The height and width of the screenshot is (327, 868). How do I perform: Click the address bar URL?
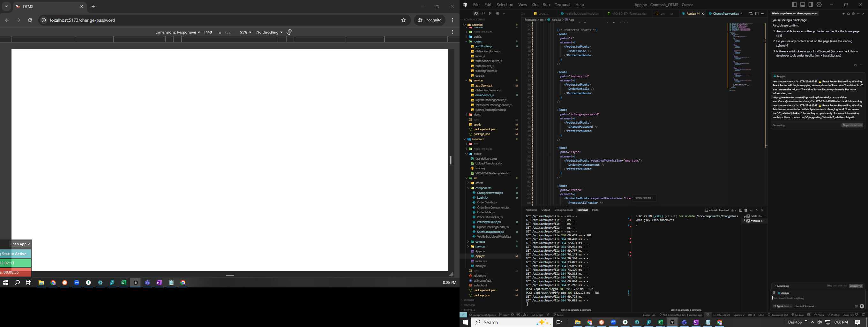coord(83,20)
